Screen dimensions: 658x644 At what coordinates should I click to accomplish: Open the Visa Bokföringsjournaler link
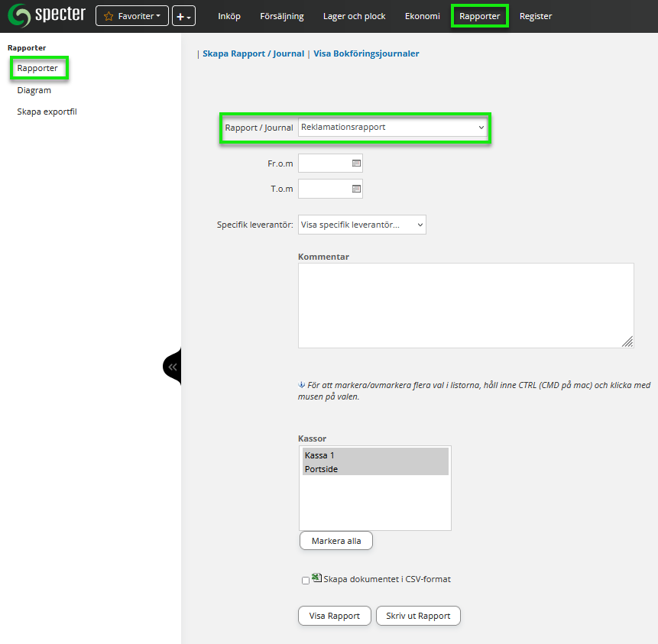pyautogui.click(x=366, y=54)
